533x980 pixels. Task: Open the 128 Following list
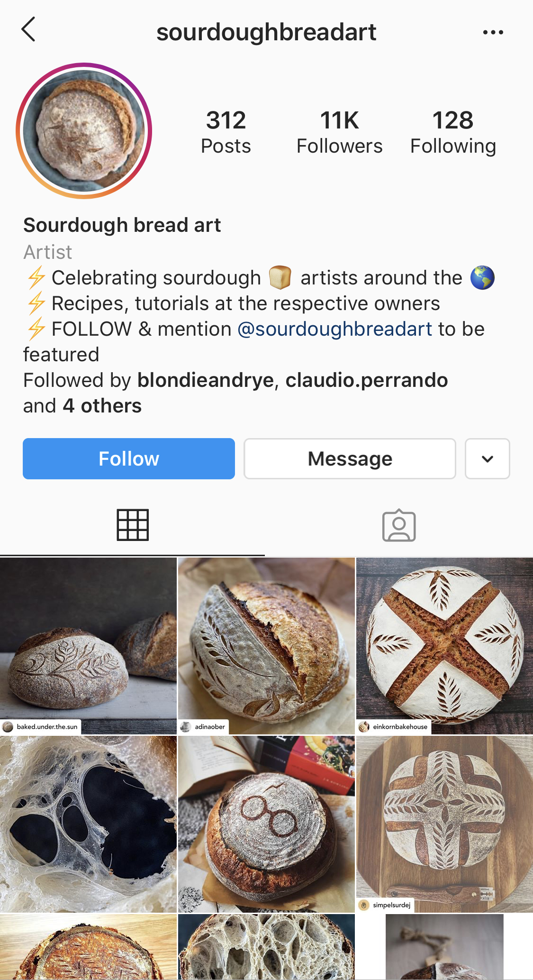(x=453, y=132)
